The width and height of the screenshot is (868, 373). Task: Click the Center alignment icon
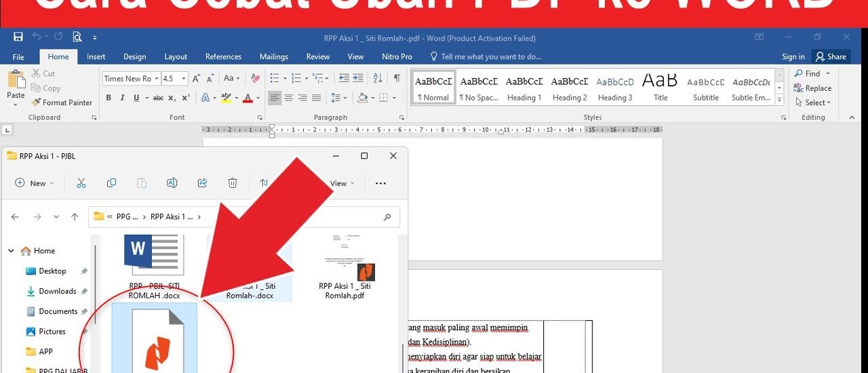288,98
